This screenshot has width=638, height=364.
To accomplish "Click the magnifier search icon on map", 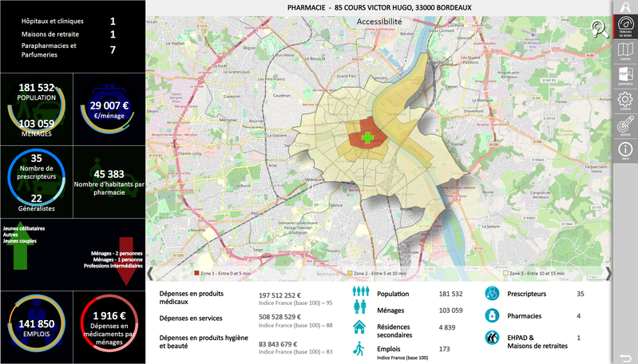I will pos(599,30).
